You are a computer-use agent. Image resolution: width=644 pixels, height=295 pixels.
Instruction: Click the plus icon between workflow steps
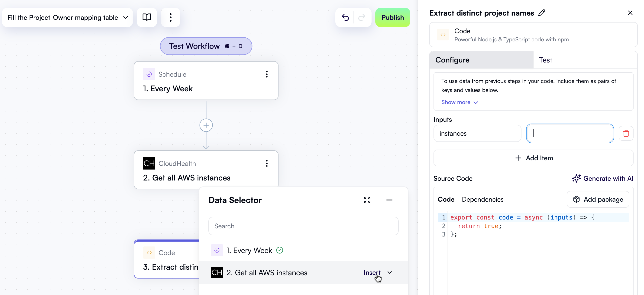(x=206, y=125)
